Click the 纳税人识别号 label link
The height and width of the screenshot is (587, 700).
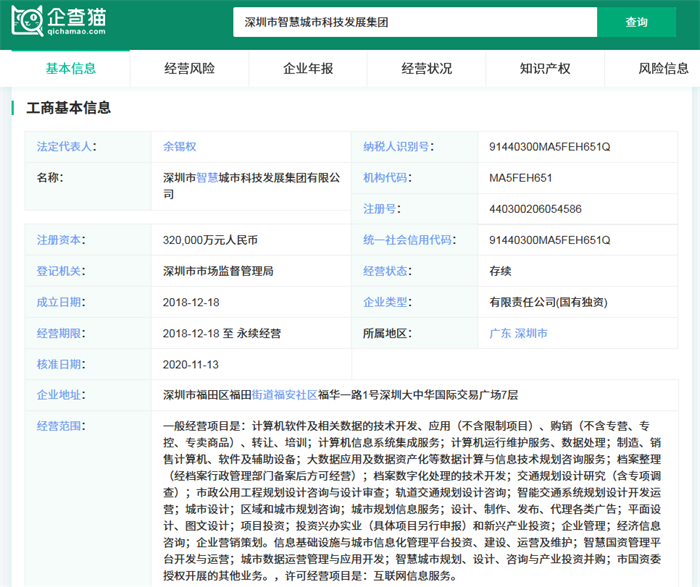[396, 146]
